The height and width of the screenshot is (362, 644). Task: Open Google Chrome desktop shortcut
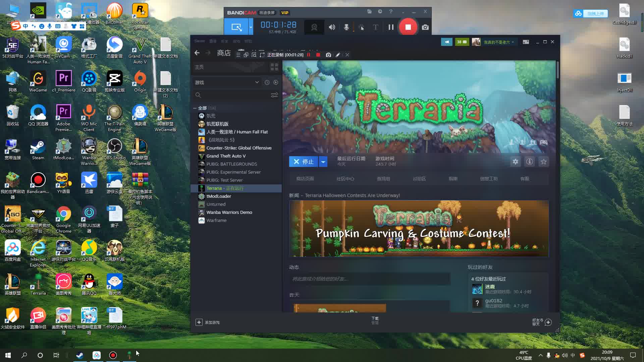pyautogui.click(x=63, y=220)
